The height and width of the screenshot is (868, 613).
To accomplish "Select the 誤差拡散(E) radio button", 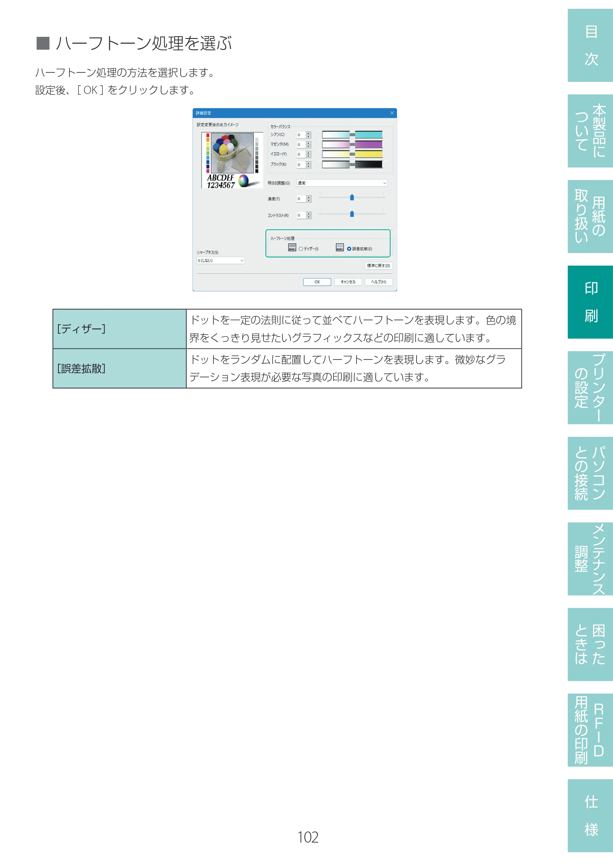I will click(349, 249).
